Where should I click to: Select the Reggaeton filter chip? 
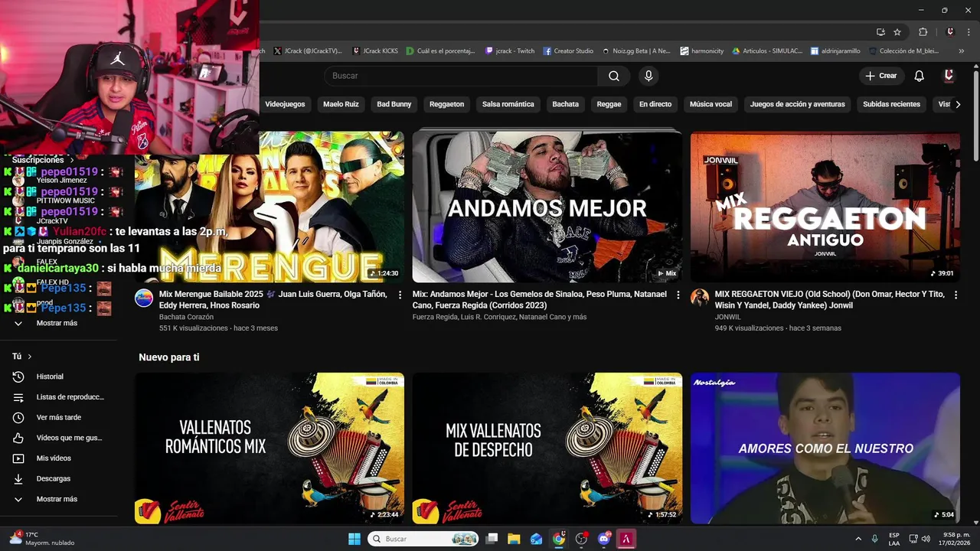point(446,104)
